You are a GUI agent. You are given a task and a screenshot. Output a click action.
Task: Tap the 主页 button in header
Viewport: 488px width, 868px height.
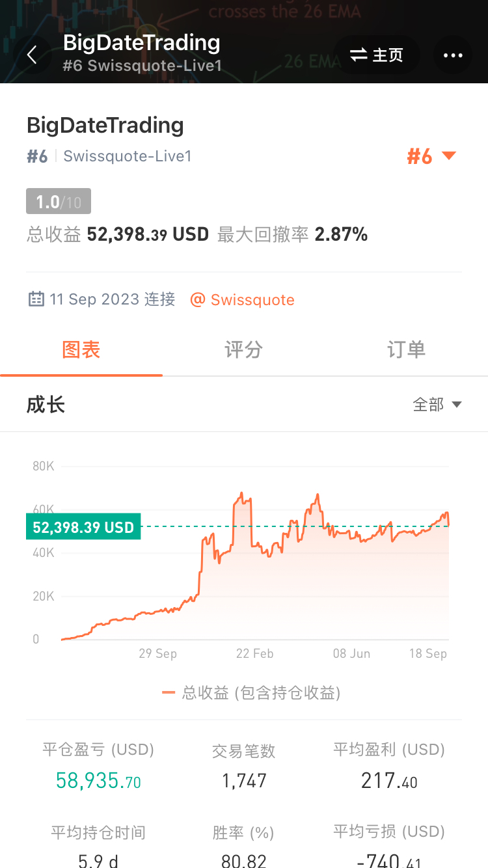[377, 55]
